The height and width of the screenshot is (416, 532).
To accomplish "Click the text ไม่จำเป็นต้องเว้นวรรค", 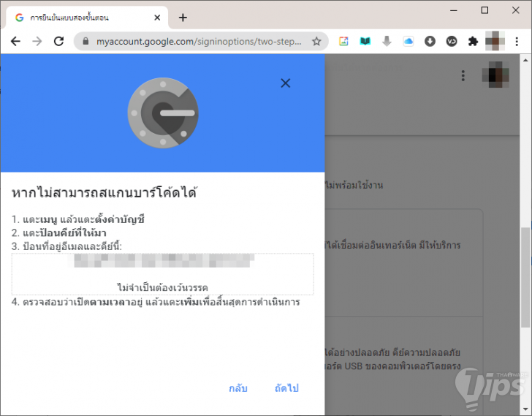I will [x=162, y=288].
